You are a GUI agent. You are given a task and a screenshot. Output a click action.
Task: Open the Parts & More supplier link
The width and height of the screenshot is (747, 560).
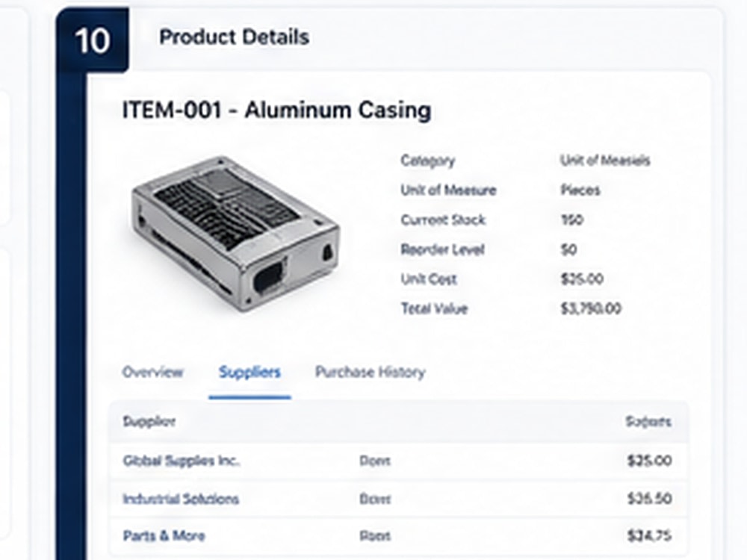[164, 535]
